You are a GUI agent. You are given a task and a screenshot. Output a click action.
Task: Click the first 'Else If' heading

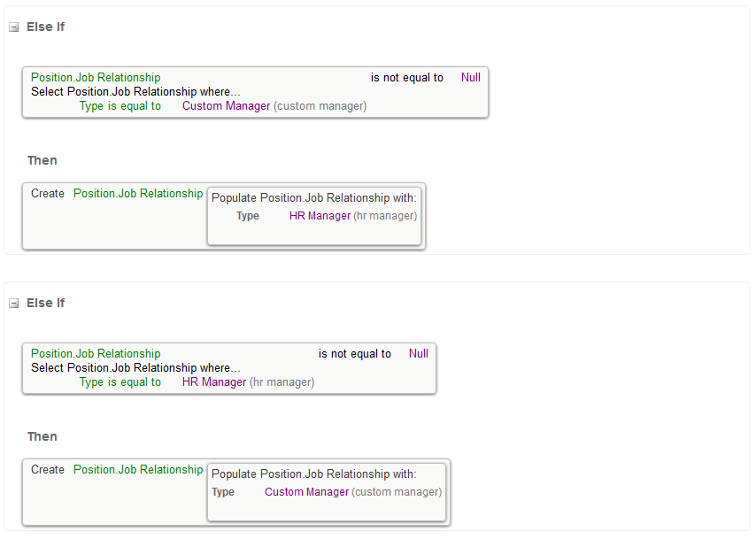tap(45, 27)
